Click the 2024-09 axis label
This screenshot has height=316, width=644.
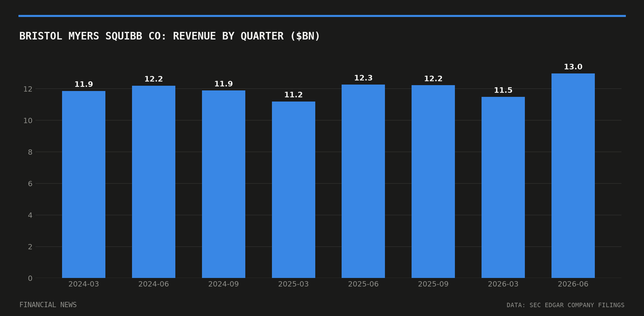[x=224, y=284]
